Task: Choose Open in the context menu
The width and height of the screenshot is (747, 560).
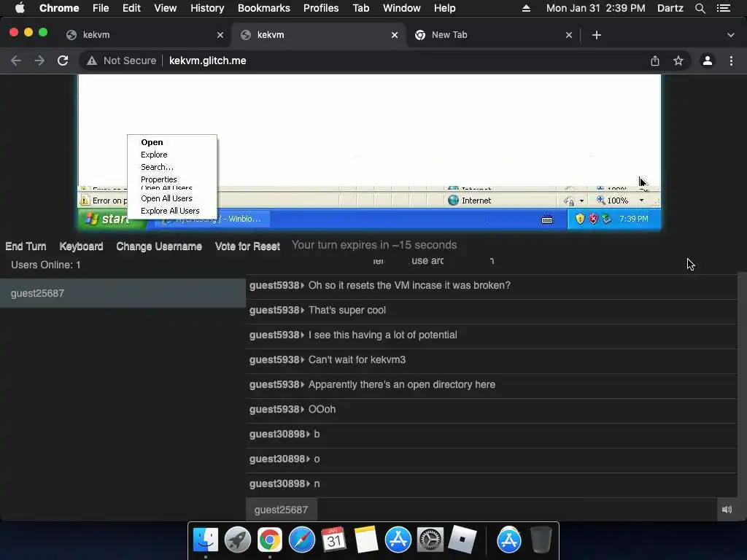Action: click(x=152, y=142)
